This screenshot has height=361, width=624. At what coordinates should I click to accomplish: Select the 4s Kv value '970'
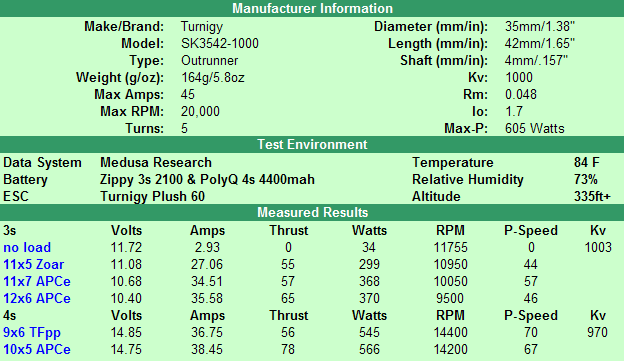click(597, 333)
